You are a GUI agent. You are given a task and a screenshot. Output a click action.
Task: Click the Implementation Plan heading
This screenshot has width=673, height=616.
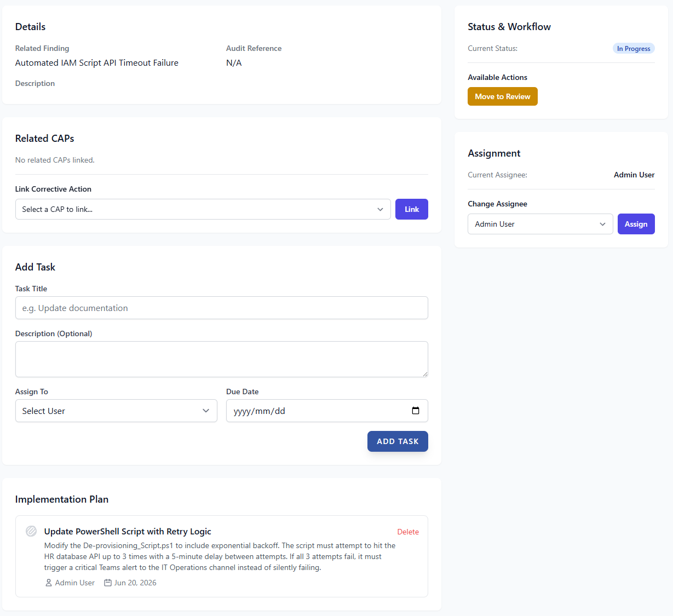point(62,499)
